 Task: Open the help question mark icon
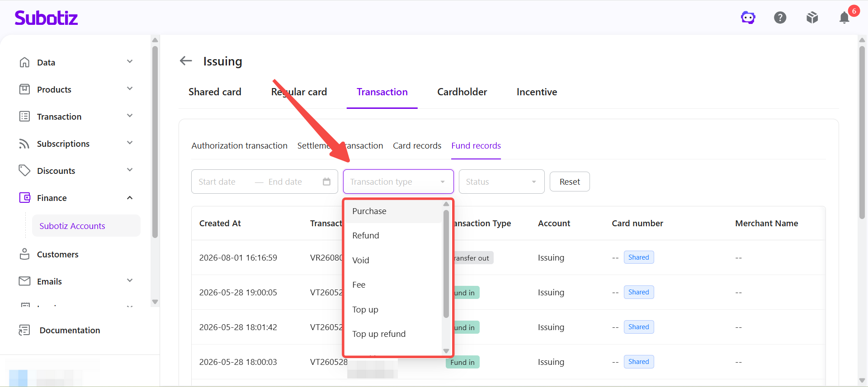(x=780, y=18)
